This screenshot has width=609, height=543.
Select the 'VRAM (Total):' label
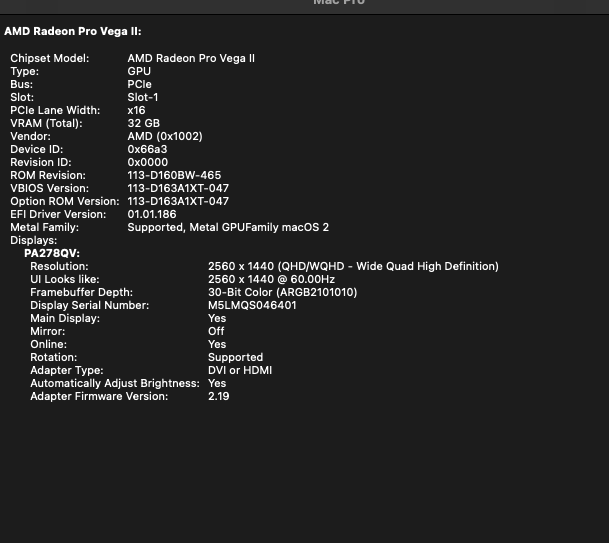(x=46, y=124)
